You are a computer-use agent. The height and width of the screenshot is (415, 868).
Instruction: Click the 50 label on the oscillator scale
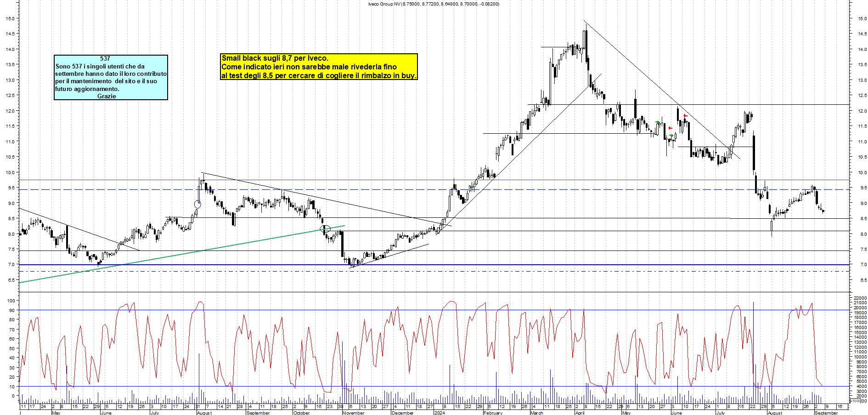[11, 348]
